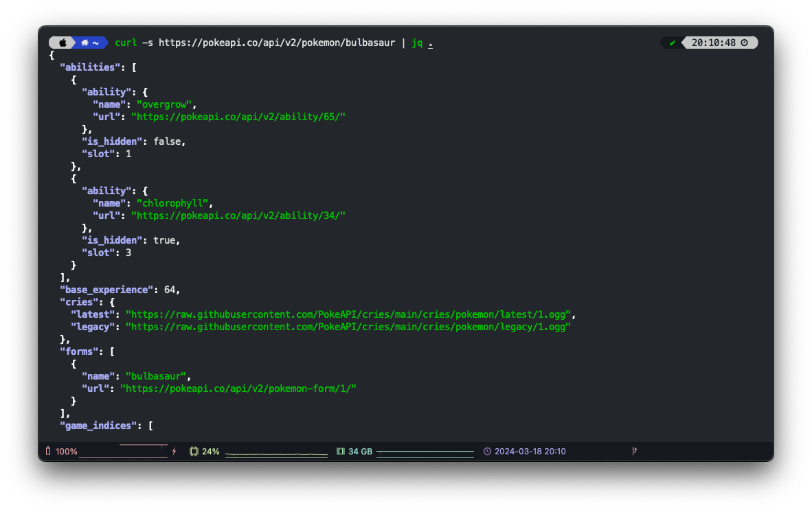Open the legacy cries .ogg link
This screenshot has height=512, width=812.
348,327
